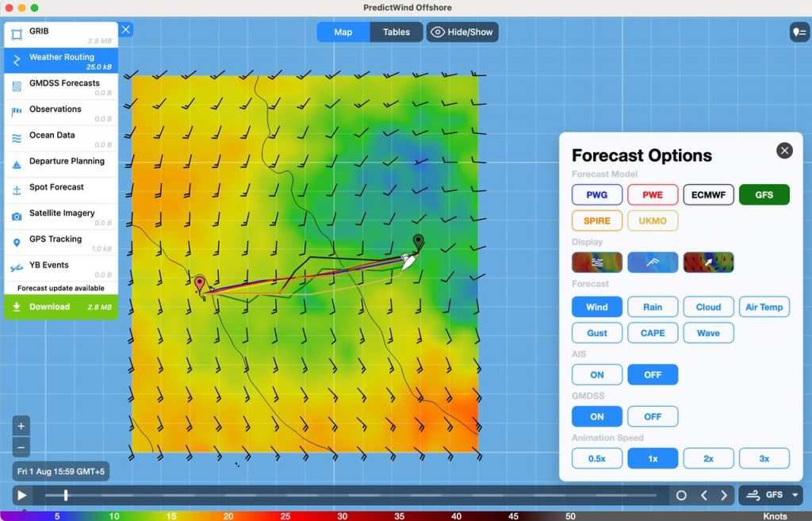Turn AIS ON
The width and height of the screenshot is (812, 521).
click(596, 375)
